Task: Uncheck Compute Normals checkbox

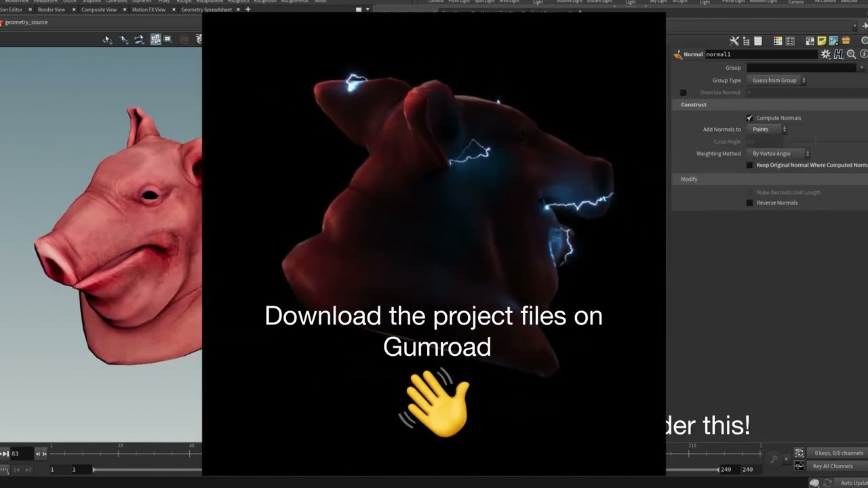Action: (x=749, y=118)
